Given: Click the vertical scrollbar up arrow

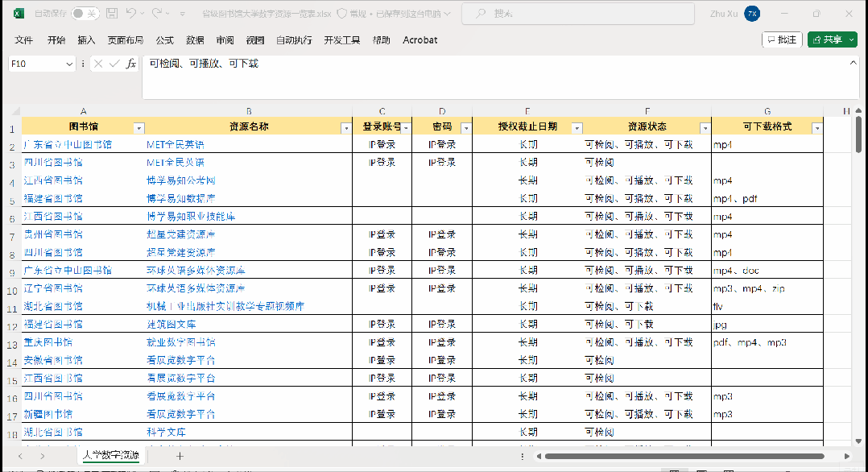Looking at the screenshot, I should click(x=858, y=111).
